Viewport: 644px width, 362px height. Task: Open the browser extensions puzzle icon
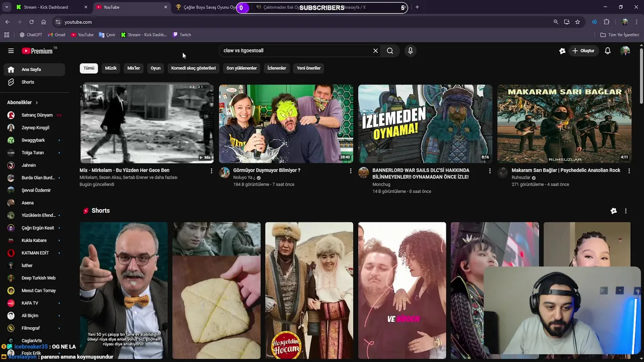pos(607,22)
